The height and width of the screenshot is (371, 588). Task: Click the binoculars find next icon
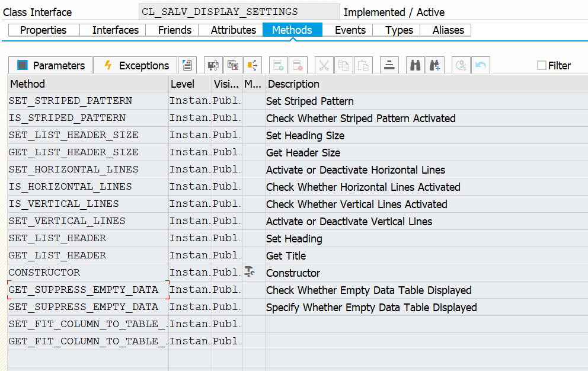pyautogui.click(x=435, y=65)
